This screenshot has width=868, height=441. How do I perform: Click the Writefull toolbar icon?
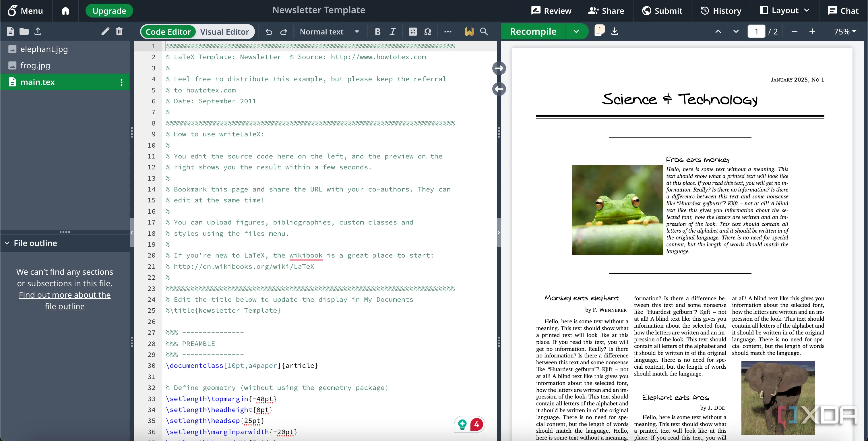click(x=469, y=32)
